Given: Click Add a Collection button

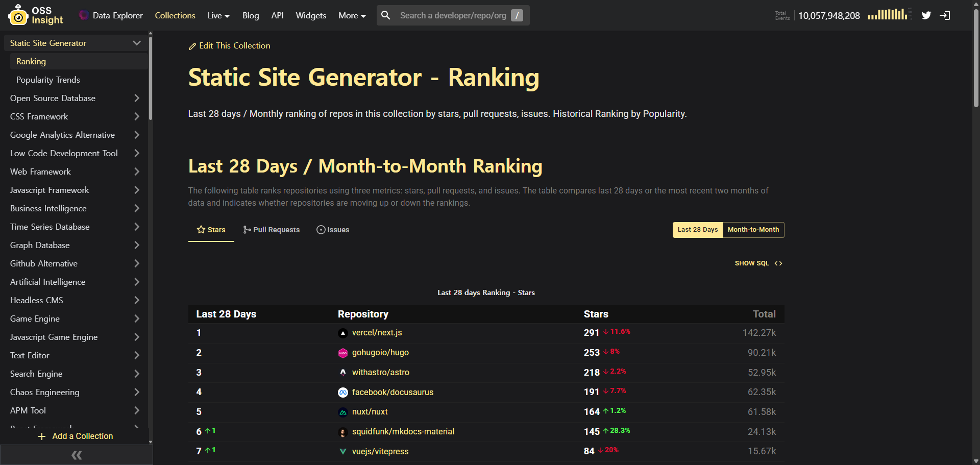Looking at the screenshot, I should 76,436.
